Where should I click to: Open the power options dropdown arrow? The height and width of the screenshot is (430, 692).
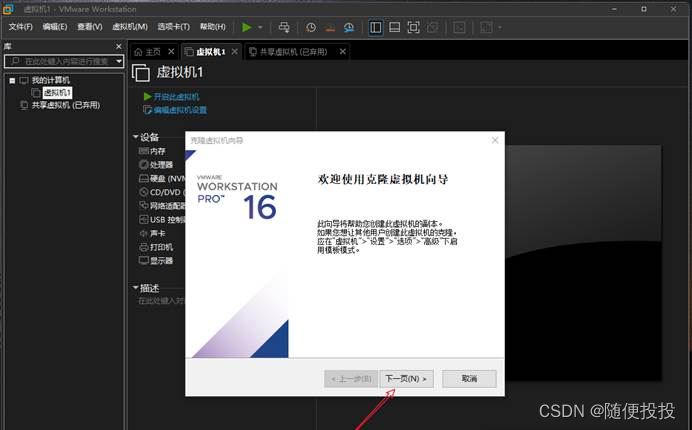pos(260,27)
